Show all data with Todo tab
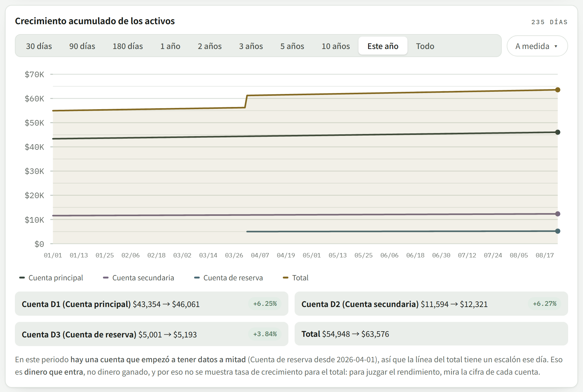 click(x=425, y=46)
